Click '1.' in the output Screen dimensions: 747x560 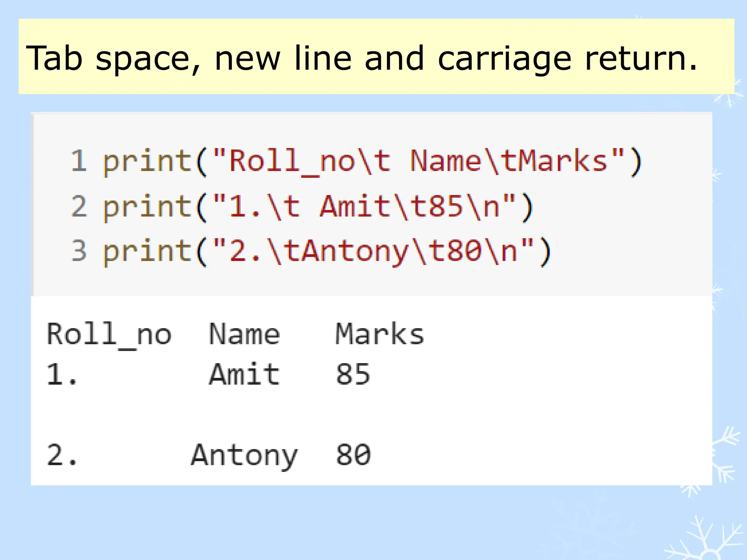62,374
